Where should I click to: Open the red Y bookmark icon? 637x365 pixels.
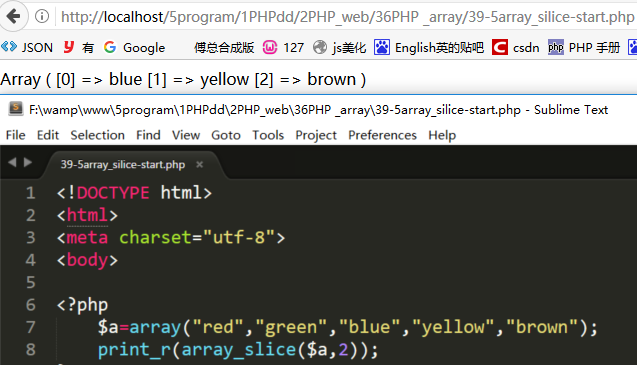(69, 47)
